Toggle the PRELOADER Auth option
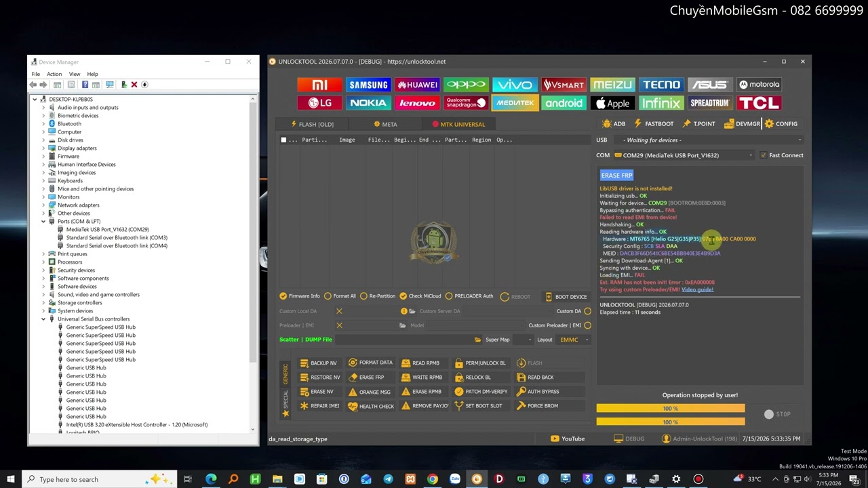868x488 pixels. [469, 296]
